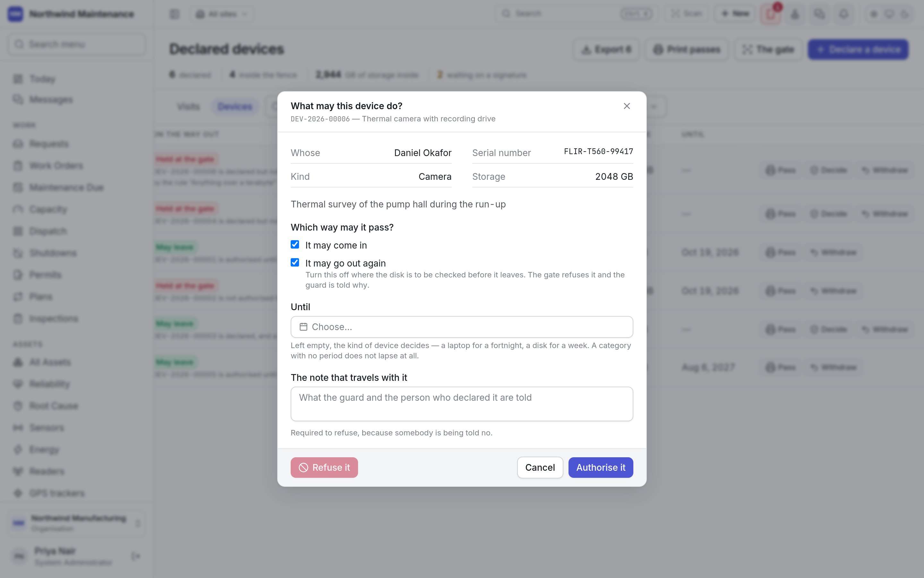Focus the note that travels with it field

[462, 404]
